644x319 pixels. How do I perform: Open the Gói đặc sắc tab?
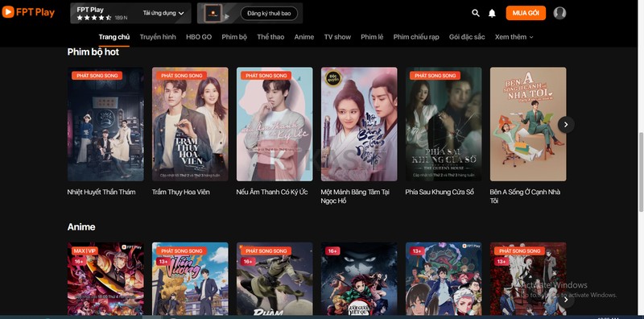click(x=467, y=37)
